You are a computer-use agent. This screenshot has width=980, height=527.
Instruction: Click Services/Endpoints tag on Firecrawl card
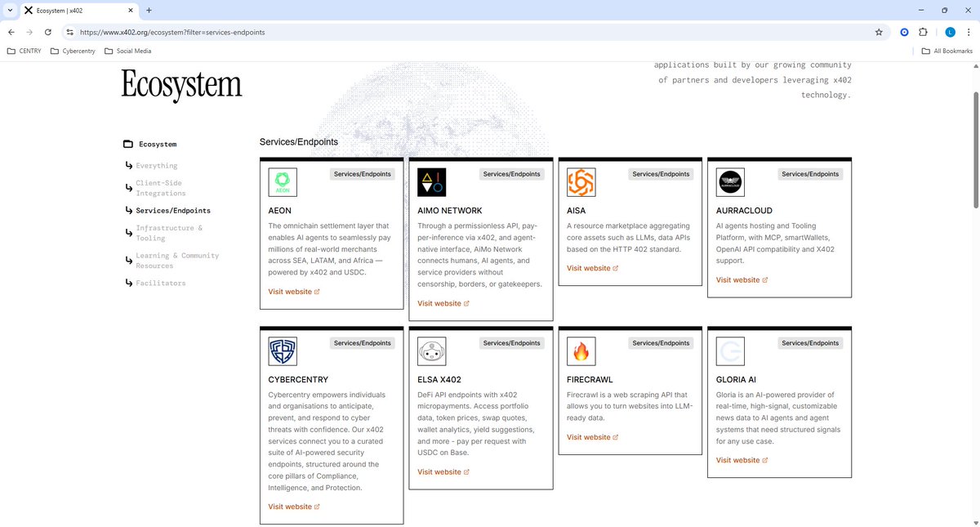pos(661,343)
